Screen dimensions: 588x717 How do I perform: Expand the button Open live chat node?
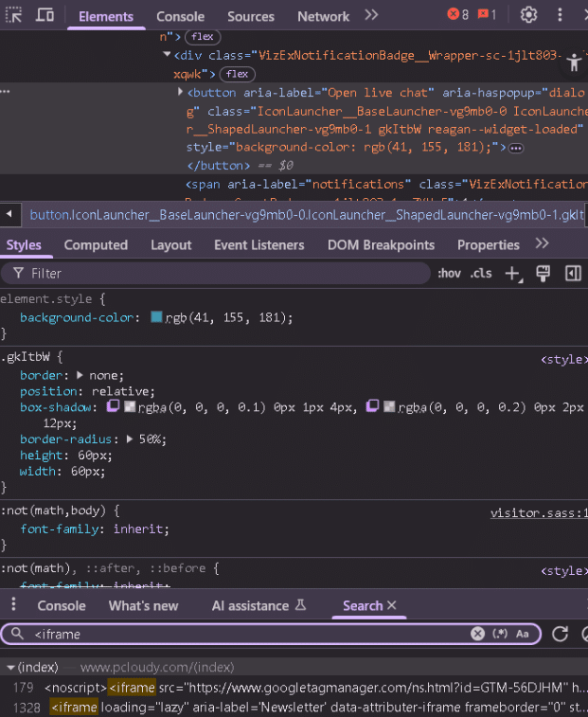point(180,93)
